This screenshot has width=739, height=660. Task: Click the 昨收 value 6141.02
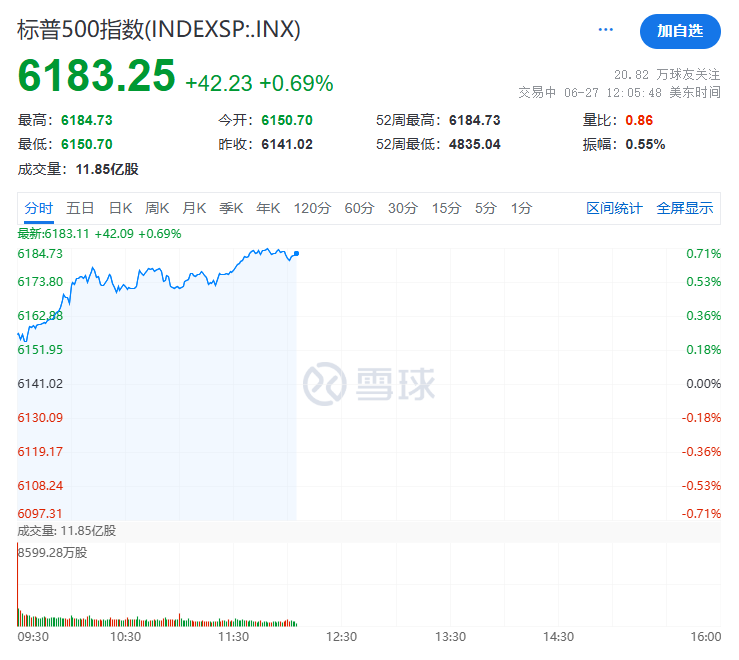point(287,144)
